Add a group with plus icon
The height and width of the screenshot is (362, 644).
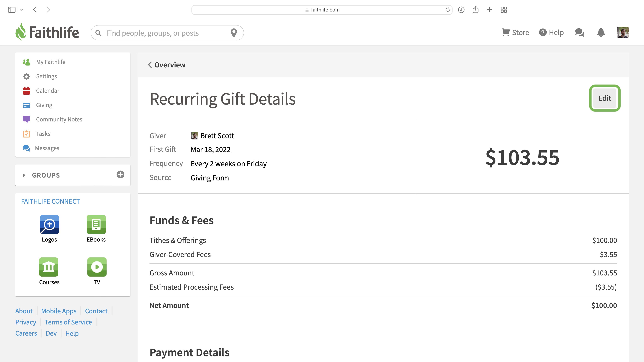click(x=121, y=174)
